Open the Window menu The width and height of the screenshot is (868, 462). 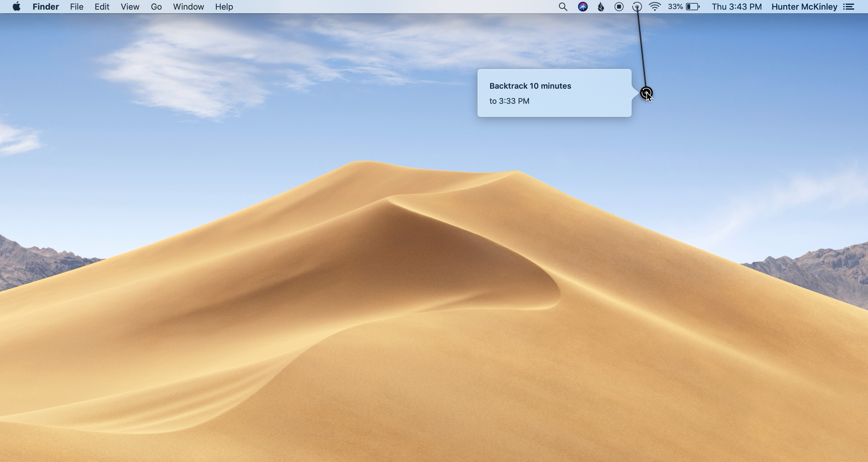(x=188, y=7)
